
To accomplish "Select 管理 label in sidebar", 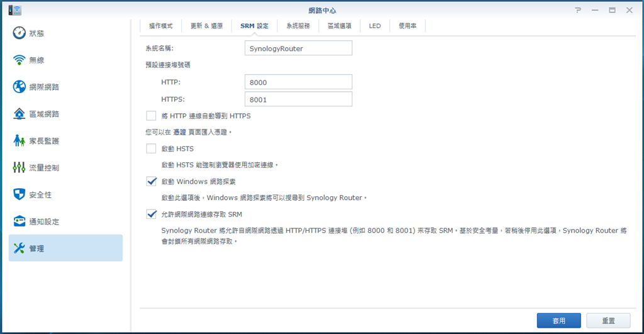I will [x=36, y=248].
